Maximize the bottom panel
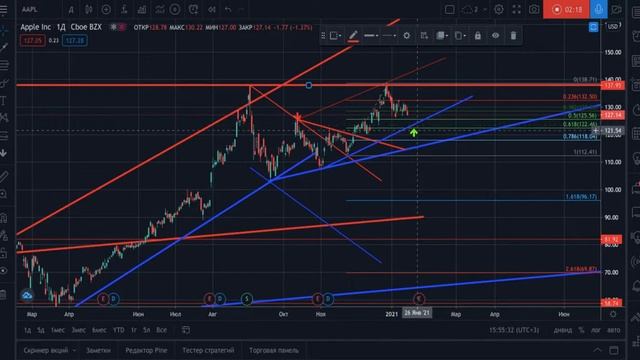This screenshot has height=360, width=640. (614, 350)
